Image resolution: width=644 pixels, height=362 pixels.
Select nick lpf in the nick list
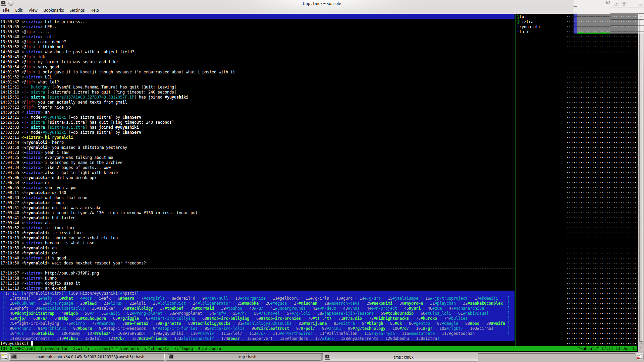pos(523,17)
